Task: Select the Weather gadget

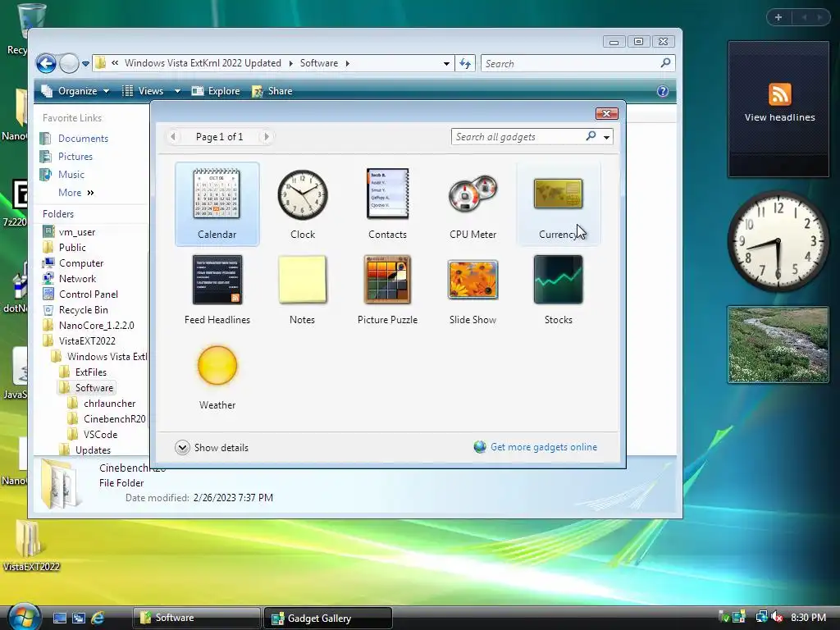Action: [x=217, y=376]
